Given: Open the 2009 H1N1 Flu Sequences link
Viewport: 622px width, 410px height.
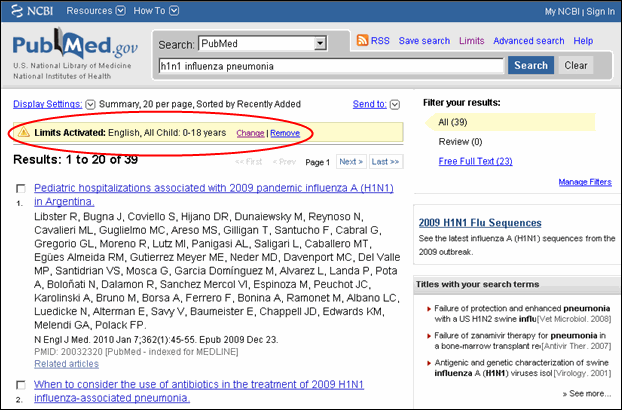Looking at the screenshot, I should click(479, 222).
